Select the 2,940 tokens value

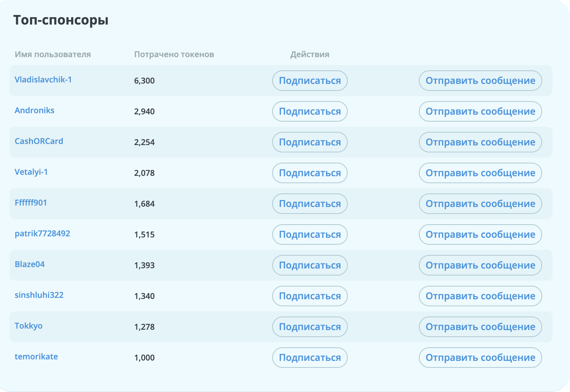tap(145, 111)
